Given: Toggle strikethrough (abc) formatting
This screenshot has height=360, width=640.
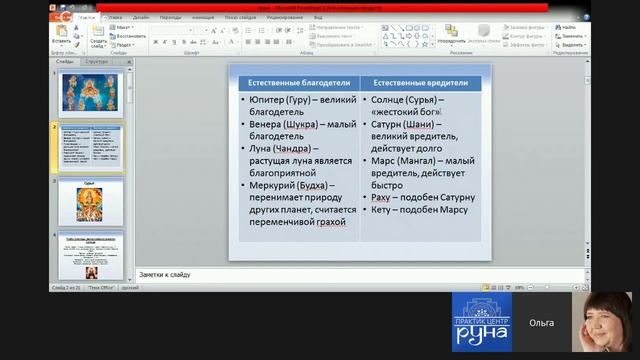Looking at the screenshot, I should (193, 42).
